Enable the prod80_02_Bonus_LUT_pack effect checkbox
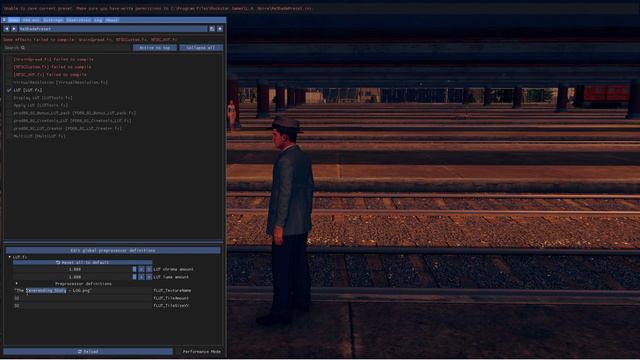The image size is (640, 360). tap(9, 113)
